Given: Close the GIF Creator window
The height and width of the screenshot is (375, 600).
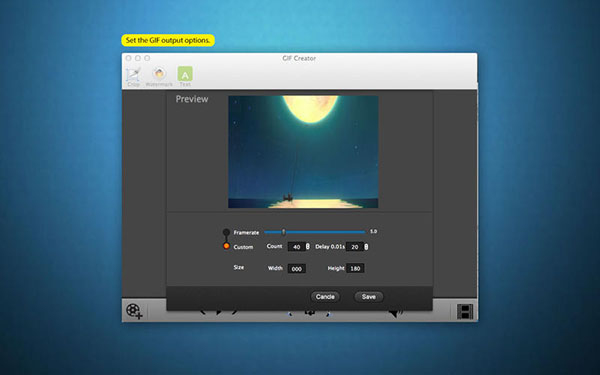Looking at the screenshot, I should pos(129,58).
